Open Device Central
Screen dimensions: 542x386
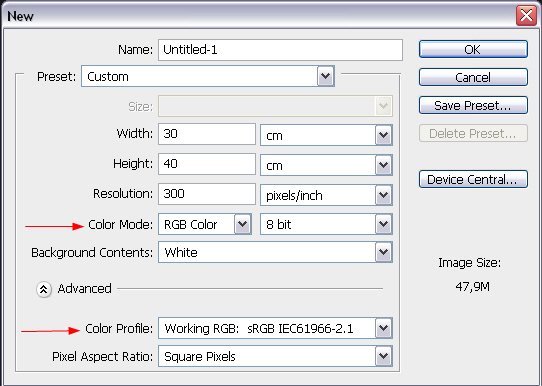pos(473,179)
